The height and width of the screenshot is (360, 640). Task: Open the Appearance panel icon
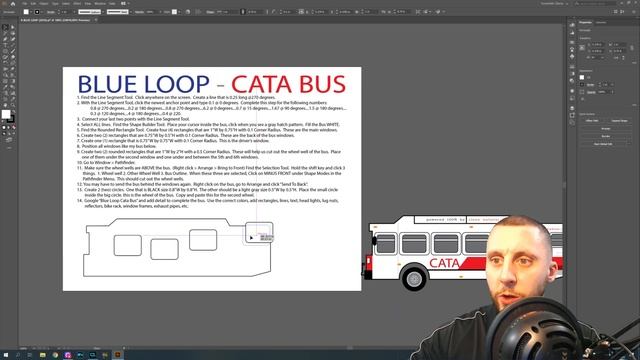(x=572, y=91)
